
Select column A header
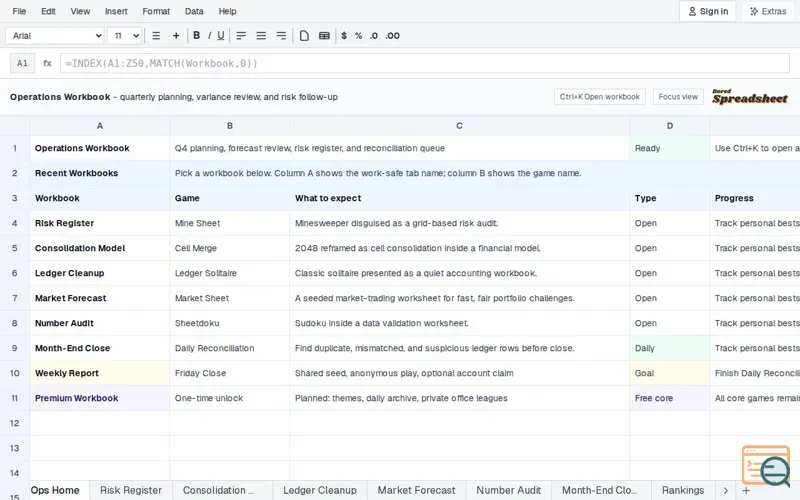pyautogui.click(x=99, y=126)
